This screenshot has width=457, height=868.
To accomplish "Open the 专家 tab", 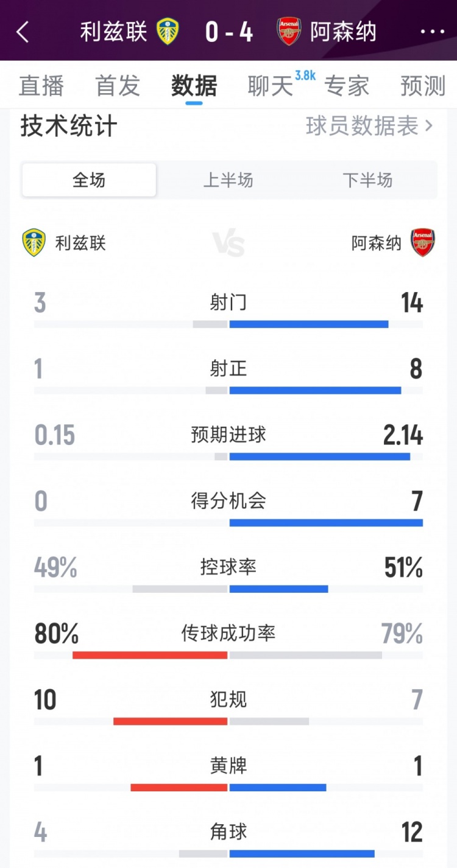I will coord(347,86).
